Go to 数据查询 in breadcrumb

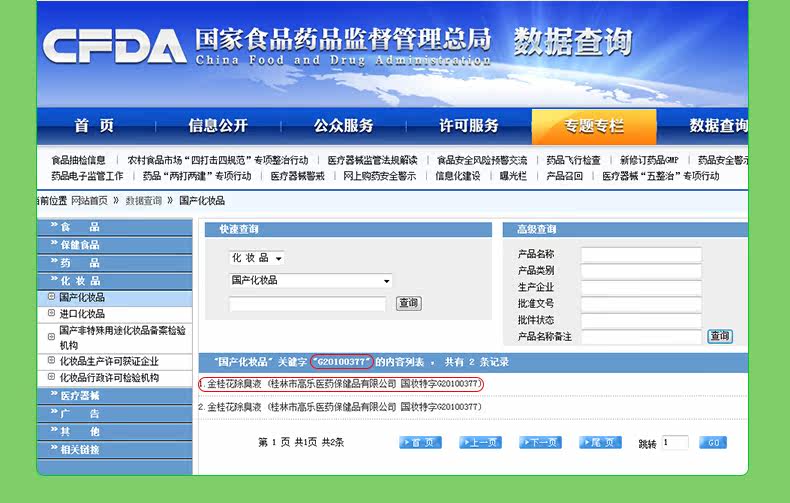click(144, 201)
